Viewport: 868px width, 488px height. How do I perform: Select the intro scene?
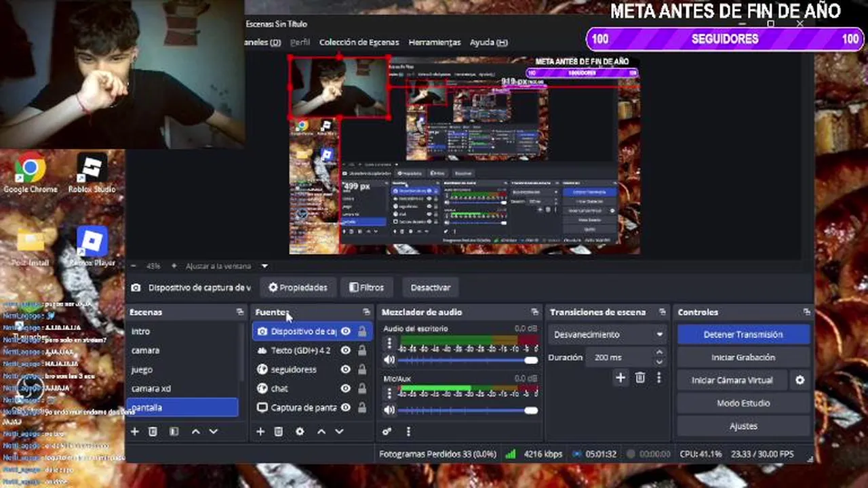(183, 331)
